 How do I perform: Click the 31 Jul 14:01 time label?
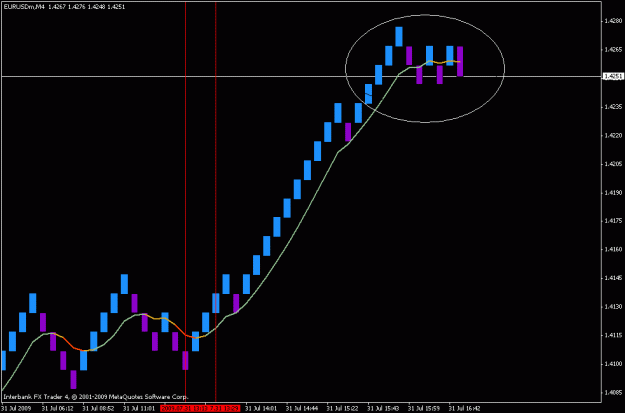click(261, 409)
